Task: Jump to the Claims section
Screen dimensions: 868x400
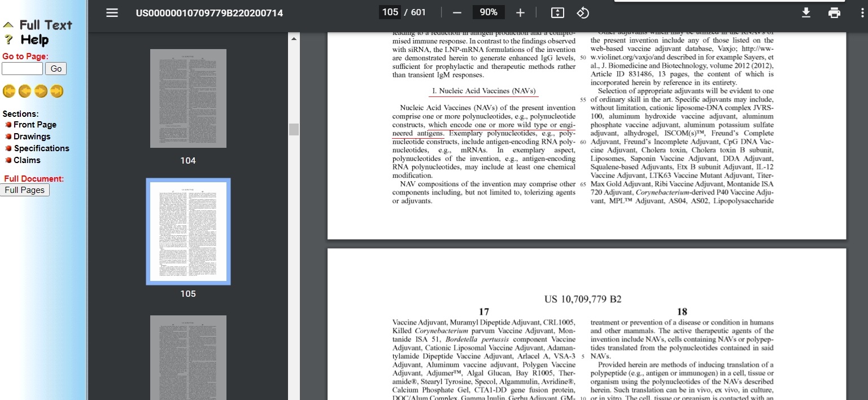Action: click(x=27, y=160)
